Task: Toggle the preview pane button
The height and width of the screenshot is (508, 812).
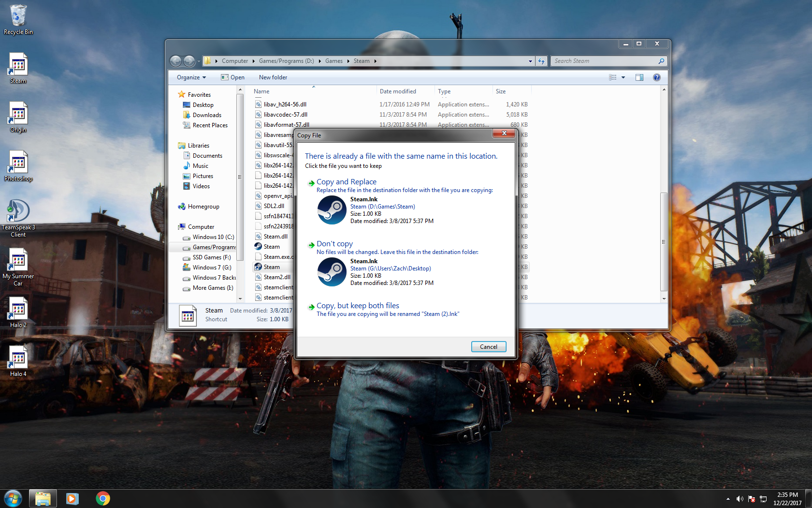Action: (639, 77)
